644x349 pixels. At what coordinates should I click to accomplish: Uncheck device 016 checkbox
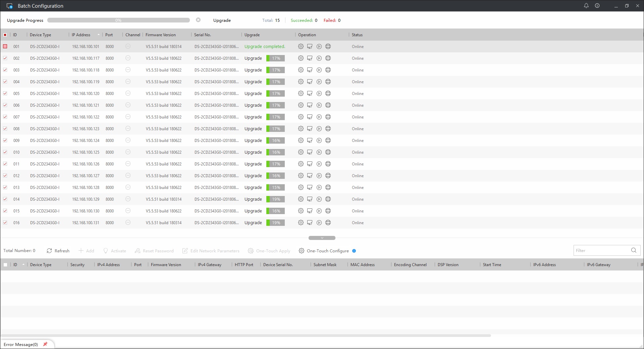click(x=5, y=222)
